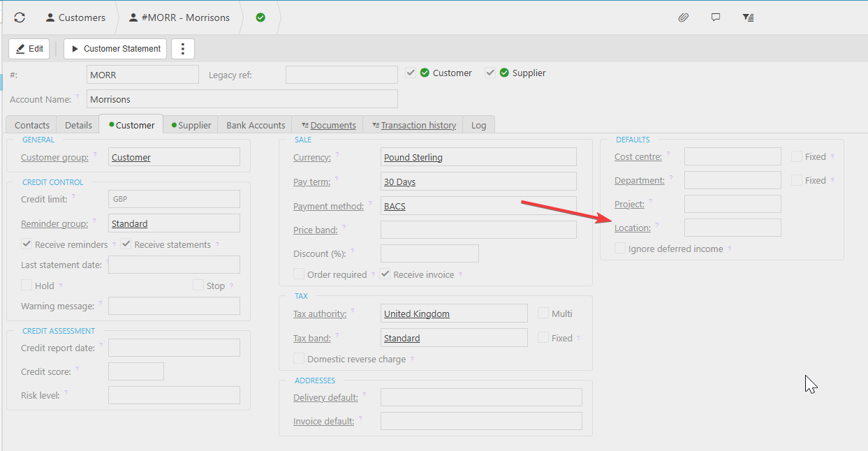Open Tax band field showing Standard
This screenshot has width=868, height=451.
(454, 338)
